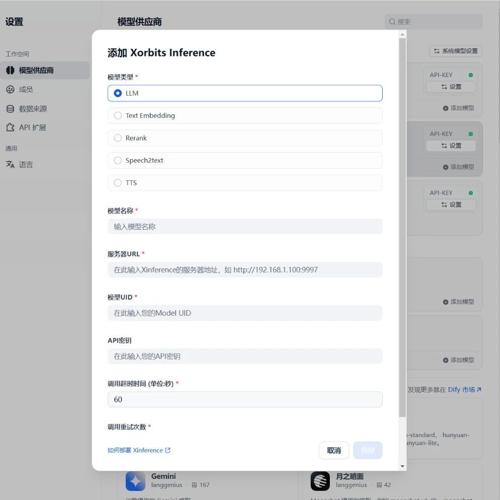Click the search magnifier icon

point(392,22)
